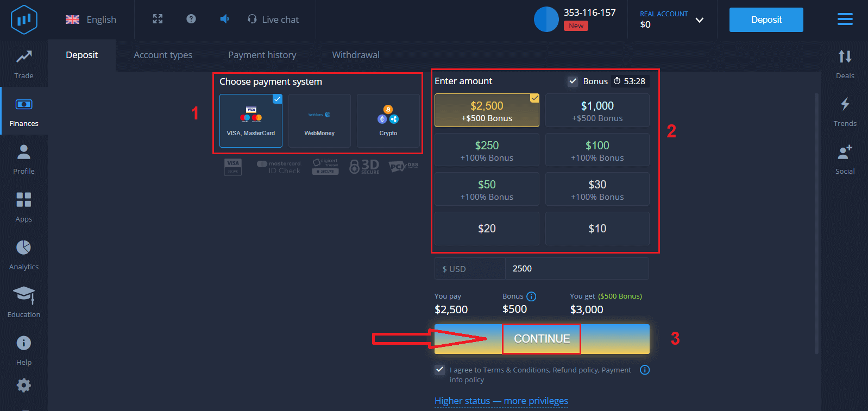Open the hamburger main menu

tap(845, 20)
